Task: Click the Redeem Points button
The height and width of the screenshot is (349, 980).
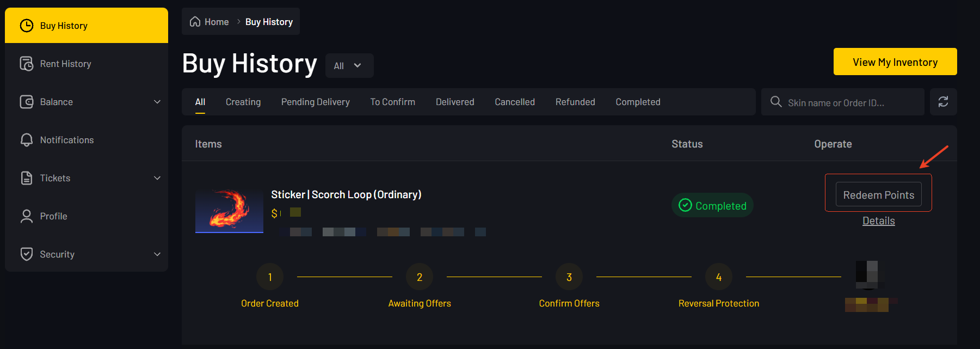Action: pyautogui.click(x=878, y=195)
